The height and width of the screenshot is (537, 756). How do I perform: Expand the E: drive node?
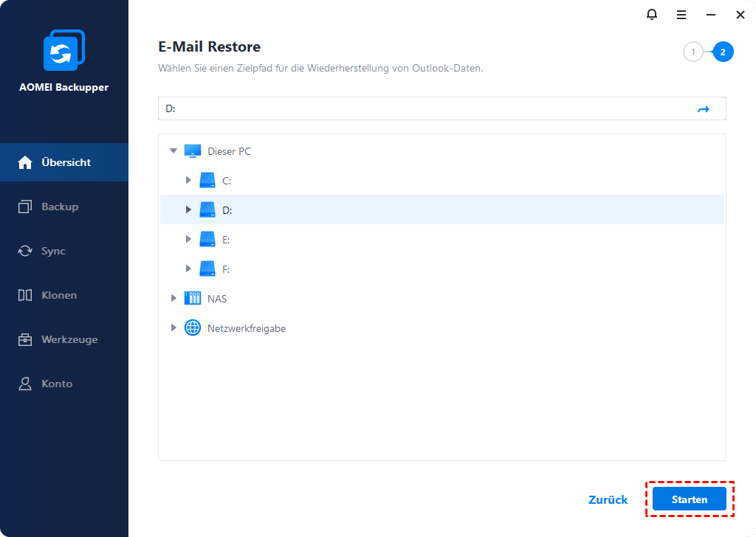click(188, 239)
